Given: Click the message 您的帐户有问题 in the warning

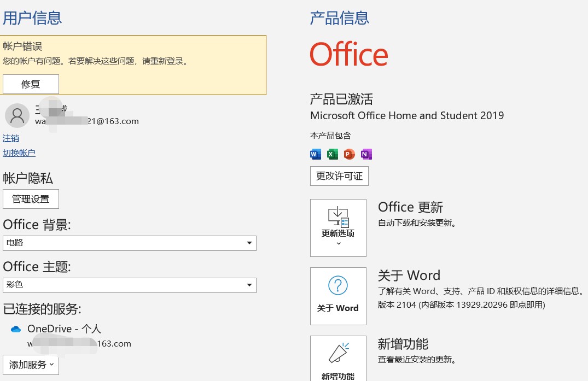Looking at the screenshot, I should 95,61.
